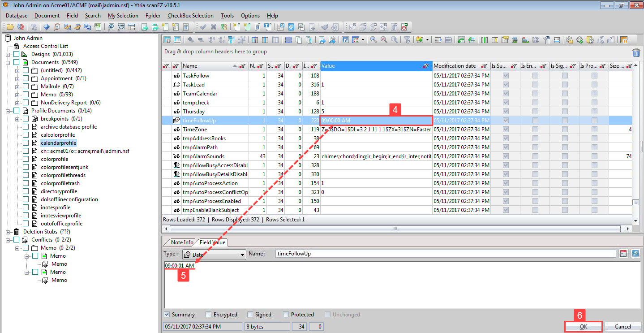Click the UNID toolbar icon
644x333 pixels.
pos(121,26)
